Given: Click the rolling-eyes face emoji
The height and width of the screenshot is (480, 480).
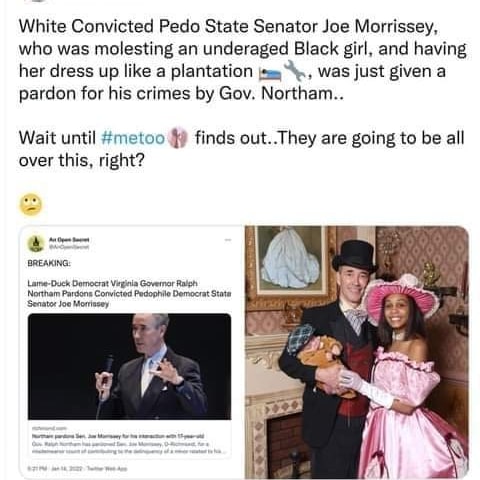Looking at the screenshot, I should pos(31,204).
